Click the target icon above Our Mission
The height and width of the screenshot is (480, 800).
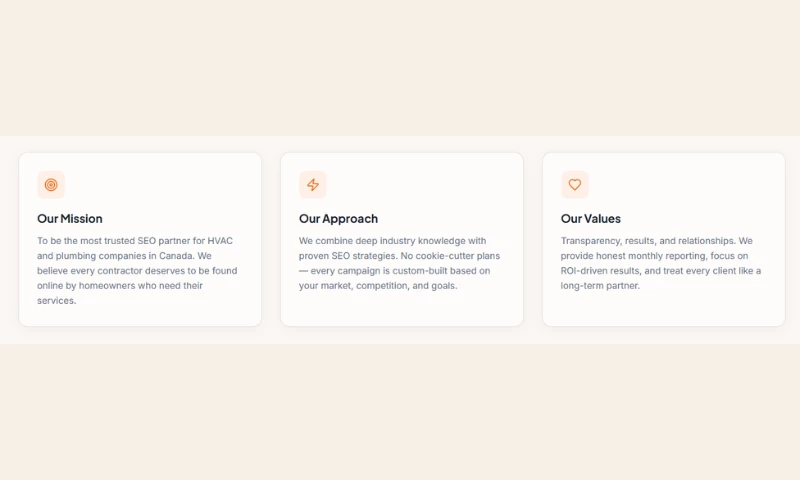(x=51, y=185)
